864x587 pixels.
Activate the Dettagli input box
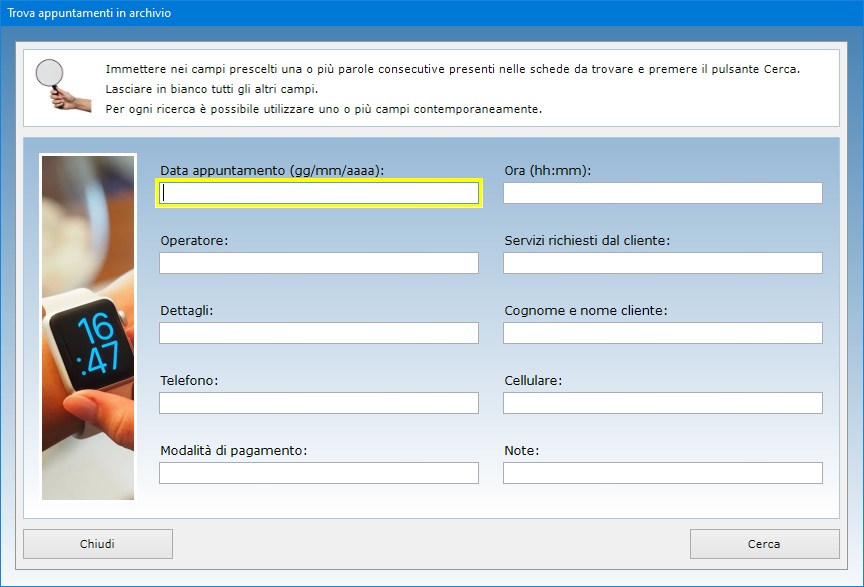[x=319, y=333]
